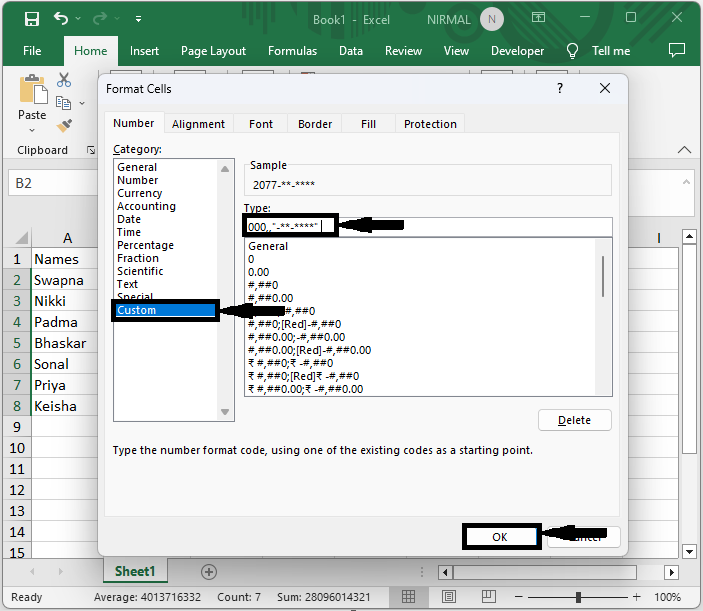Screen dimensions: 703x611
Task: Click the Format Cells help question mark
Action: point(558,88)
